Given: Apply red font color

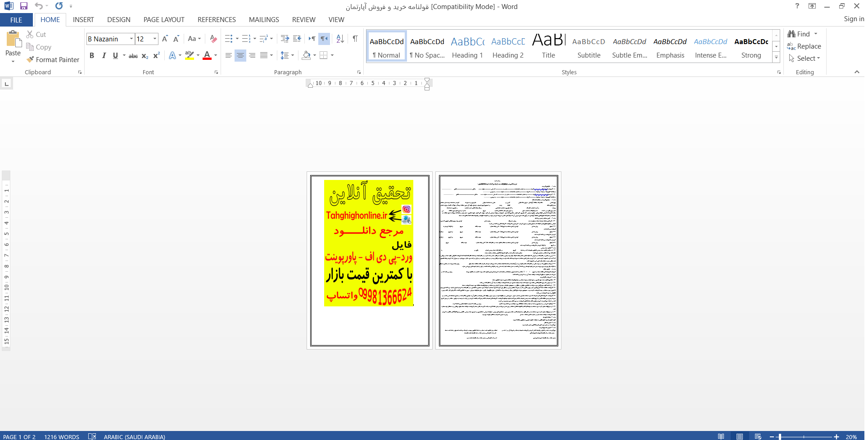Looking at the screenshot, I should [207, 55].
